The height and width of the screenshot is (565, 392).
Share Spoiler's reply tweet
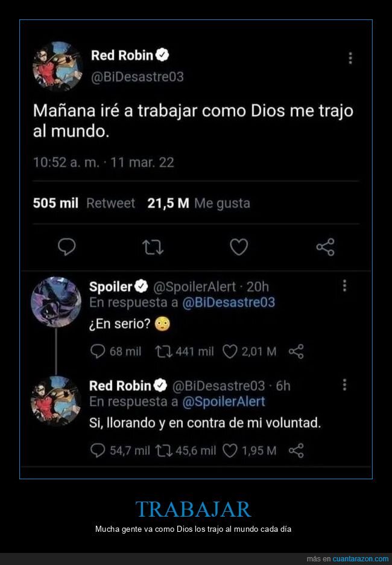coord(296,351)
